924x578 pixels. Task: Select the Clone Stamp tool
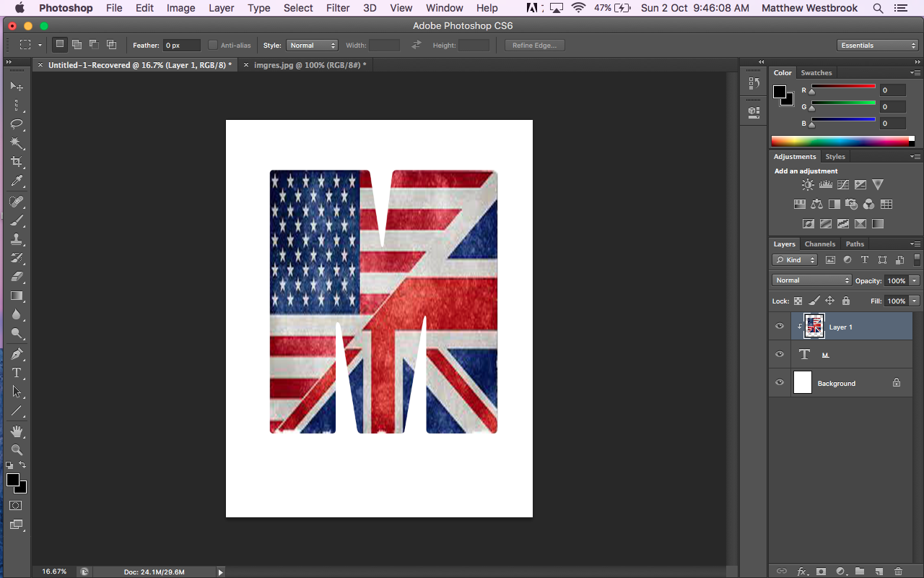tap(16, 239)
